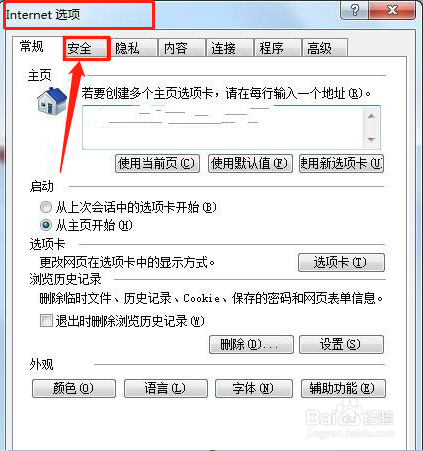This screenshot has height=451, width=423.
Task: Open the 连接 tab
Action: click(x=230, y=48)
